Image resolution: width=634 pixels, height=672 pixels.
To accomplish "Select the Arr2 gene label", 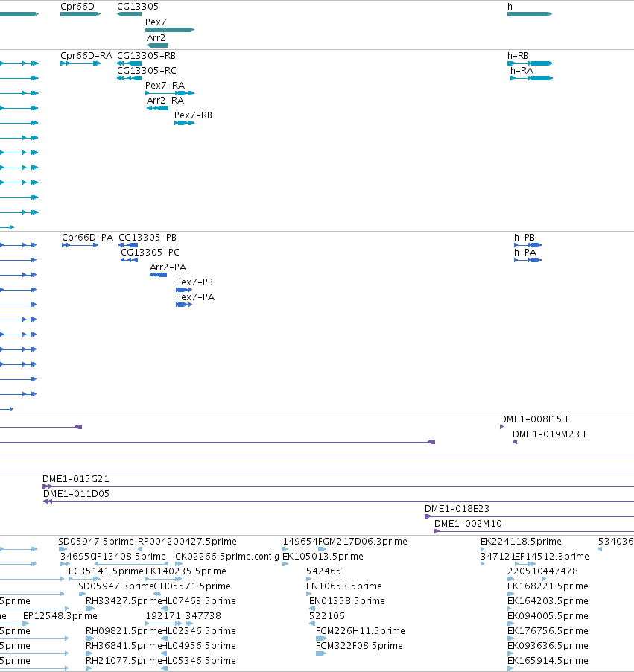I will [156, 38].
